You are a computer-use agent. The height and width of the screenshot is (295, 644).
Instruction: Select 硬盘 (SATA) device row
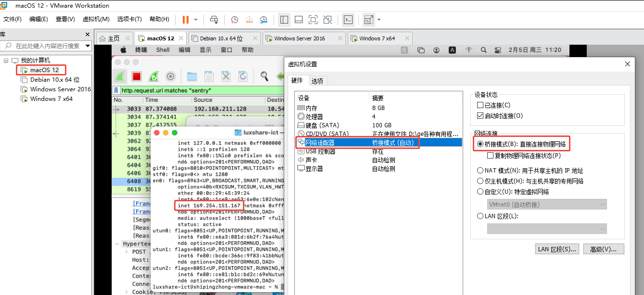[x=379, y=125]
